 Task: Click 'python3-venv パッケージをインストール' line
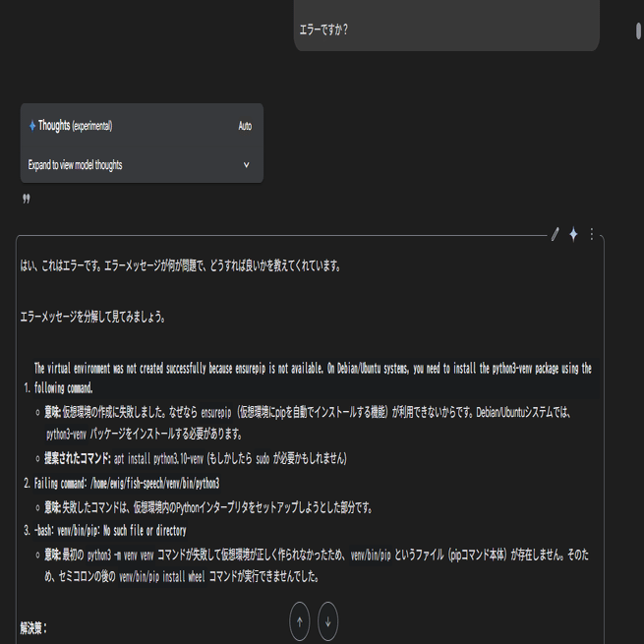point(144,435)
